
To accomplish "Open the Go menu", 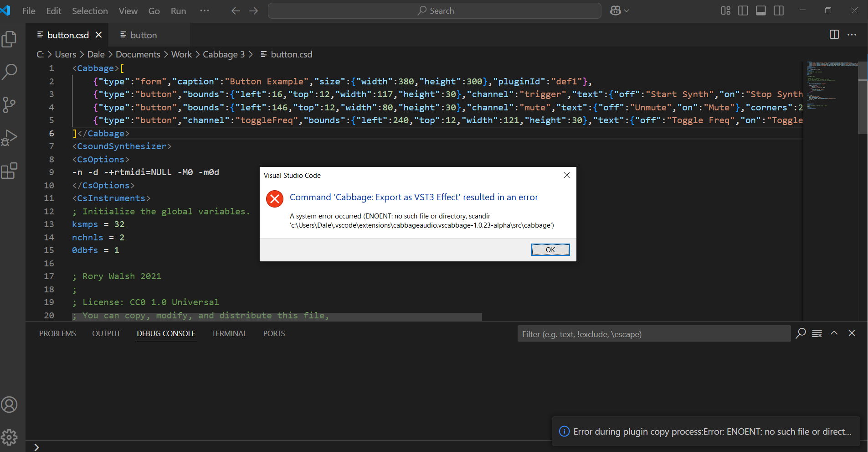I will click(x=154, y=11).
